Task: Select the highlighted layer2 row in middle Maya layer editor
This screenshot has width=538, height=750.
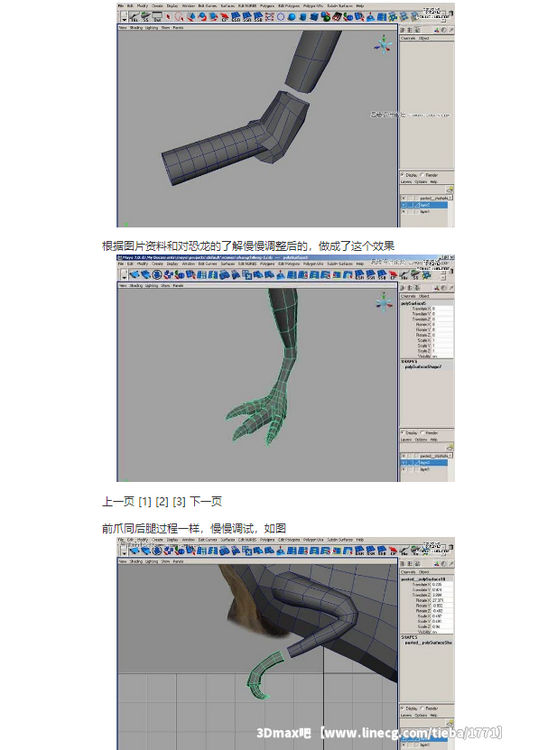Action: pos(424,463)
